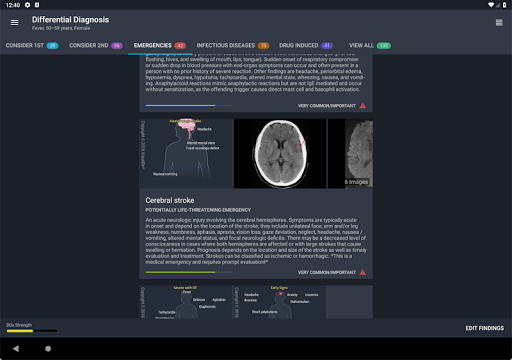
Task: Toggle the list view icon at top right
Action: tap(499, 23)
